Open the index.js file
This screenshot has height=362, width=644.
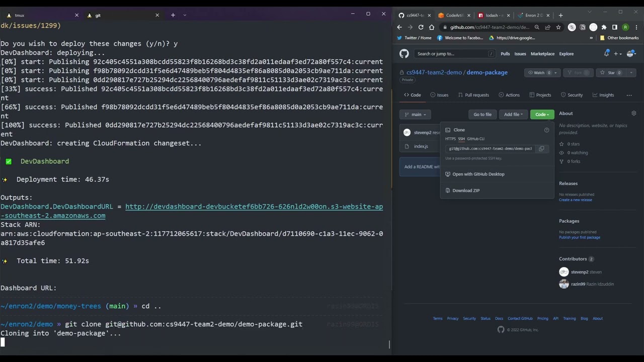tap(421, 146)
